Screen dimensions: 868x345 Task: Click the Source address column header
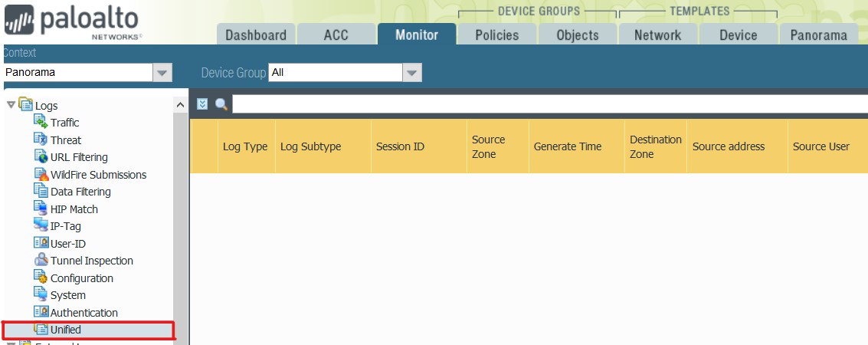click(738, 146)
